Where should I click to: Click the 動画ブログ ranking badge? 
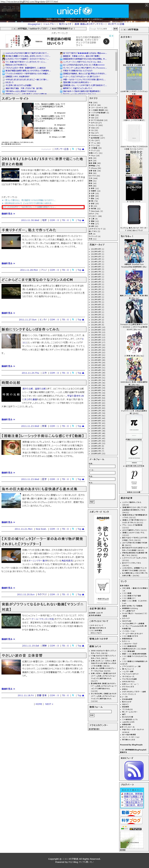coord(131,812)
